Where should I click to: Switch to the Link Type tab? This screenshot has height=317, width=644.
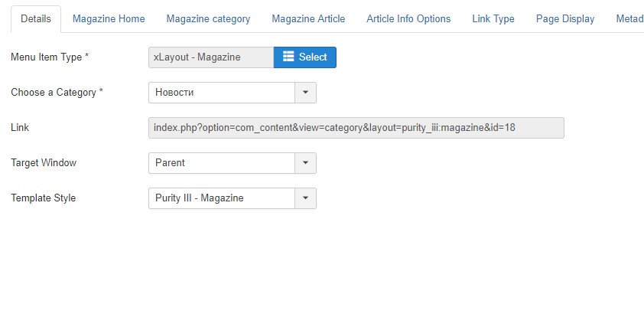click(493, 19)
